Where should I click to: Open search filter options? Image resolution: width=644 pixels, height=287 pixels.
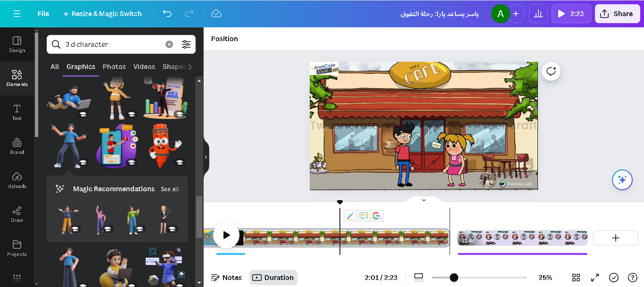tap(186, 44)
